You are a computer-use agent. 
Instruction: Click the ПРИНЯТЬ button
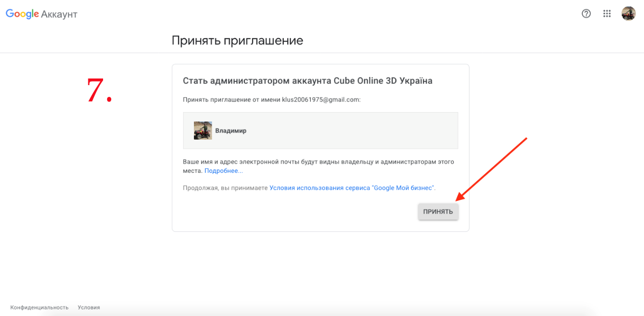[438, 212]
